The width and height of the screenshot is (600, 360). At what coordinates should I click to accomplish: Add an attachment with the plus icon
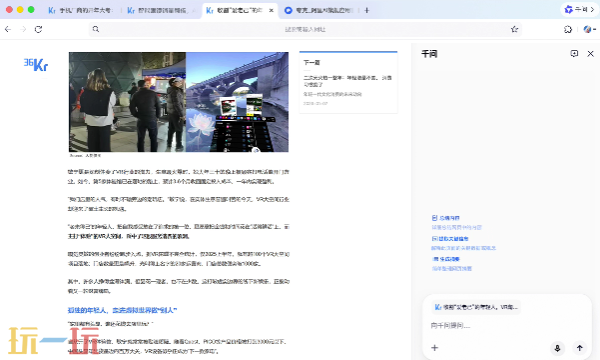coord(434,348)
